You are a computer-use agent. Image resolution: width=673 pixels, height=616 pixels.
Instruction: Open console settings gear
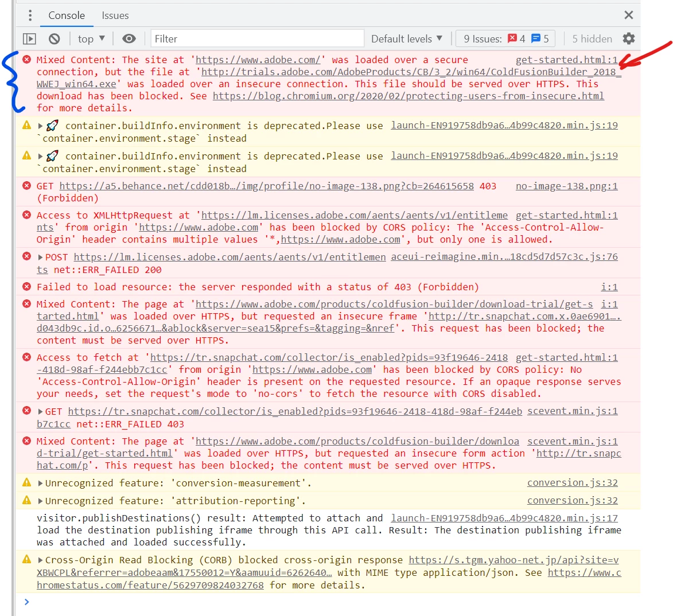tap(629, 38)
